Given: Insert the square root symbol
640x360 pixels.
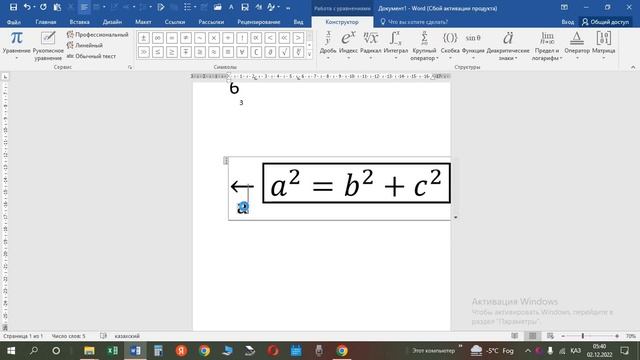Looking at the screenshot, I should [x=284, y=52].
